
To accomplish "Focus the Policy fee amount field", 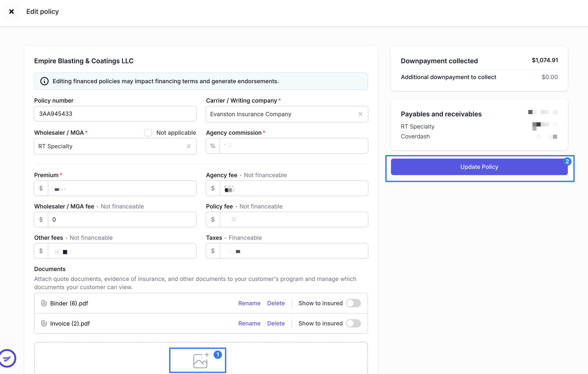I will point(294,220).
